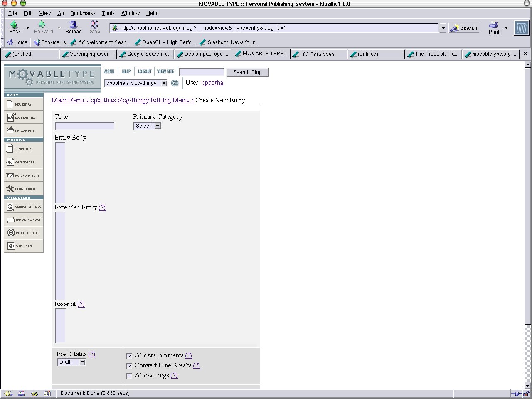Open Import/Export under Utilities
532x399 pixels.
click(x=24, y=219)
